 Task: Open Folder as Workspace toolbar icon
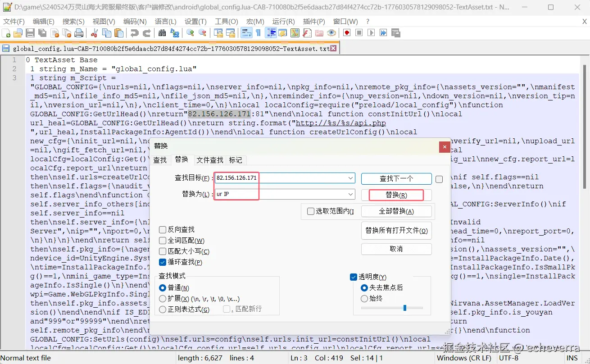tap(319, 33)
